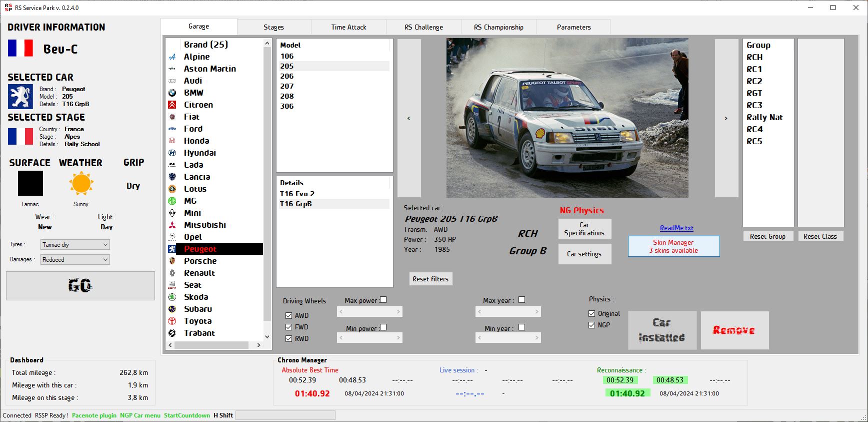
Task: Open the RS Challenge tab
Action: coord(423,27)
